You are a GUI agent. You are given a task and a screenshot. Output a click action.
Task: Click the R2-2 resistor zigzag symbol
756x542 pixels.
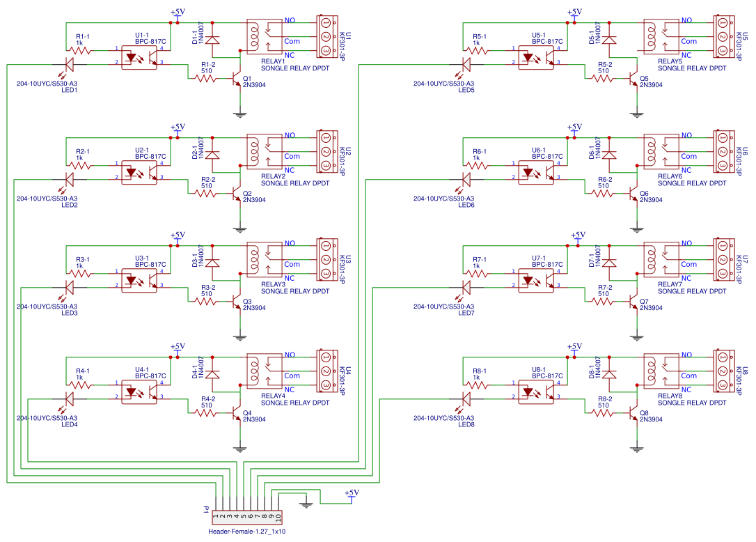pyautogui.click(x=206, y=194)
